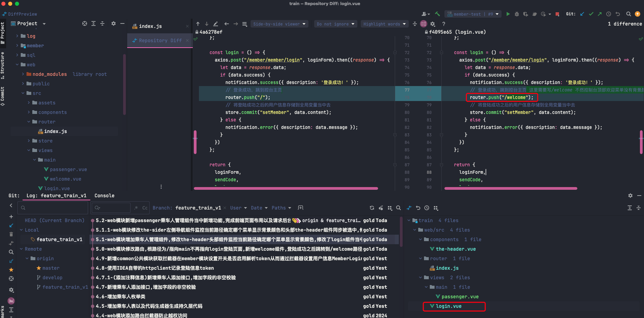Open diff viewer settings gear
Image resolution: width=644 pixels, height=318 pixels.
(x=433, y=24)
